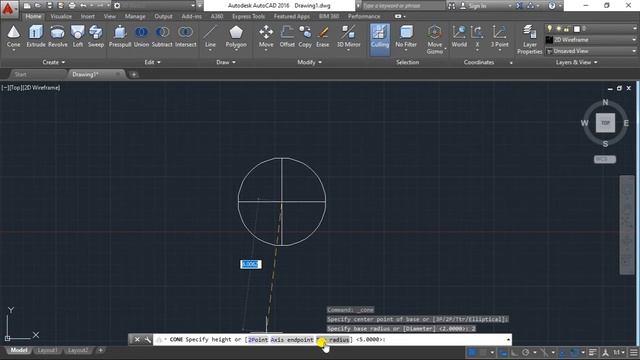Expand the Layers & View panel dropdown
The height and width of the screenshot is (360, 640).
click(576, 62)
